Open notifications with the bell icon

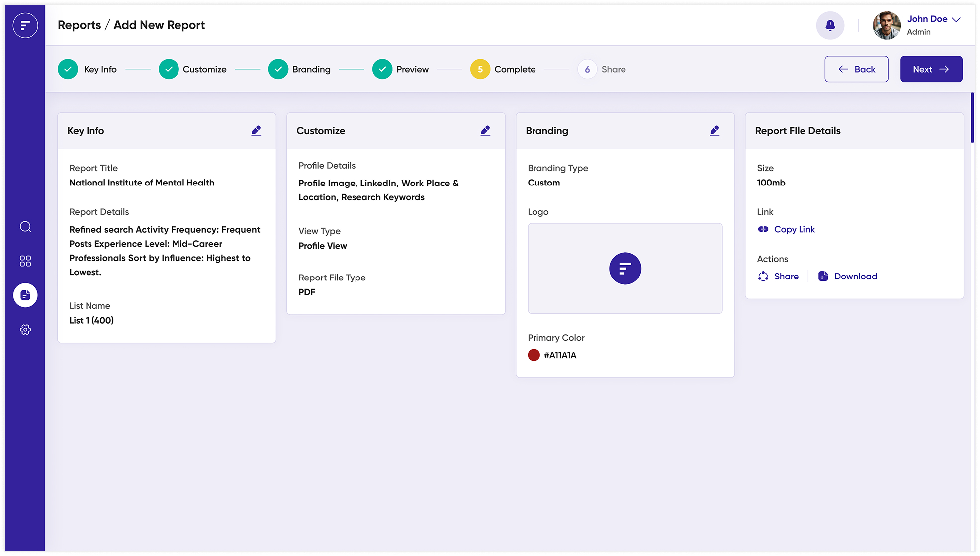tap(830, 25)
